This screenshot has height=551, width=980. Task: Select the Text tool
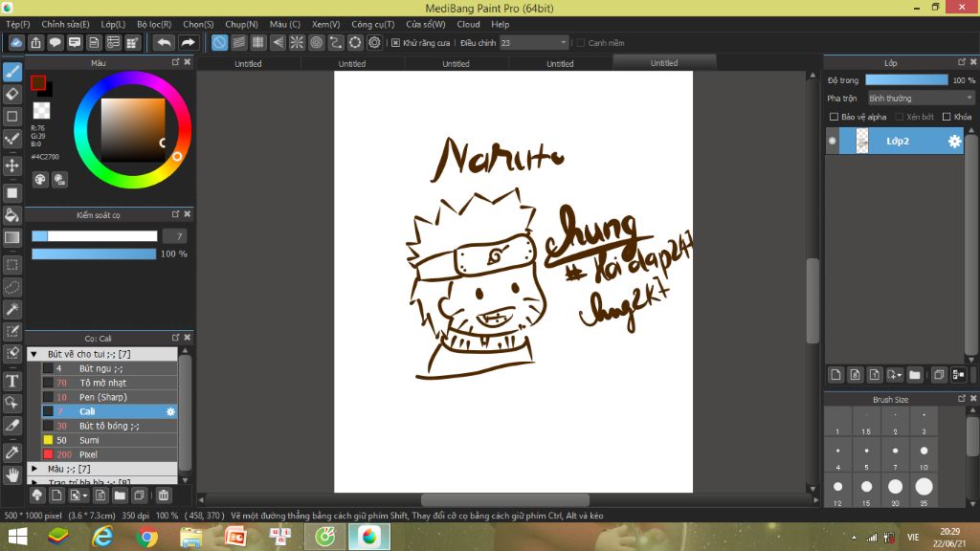tap(12, 381)
